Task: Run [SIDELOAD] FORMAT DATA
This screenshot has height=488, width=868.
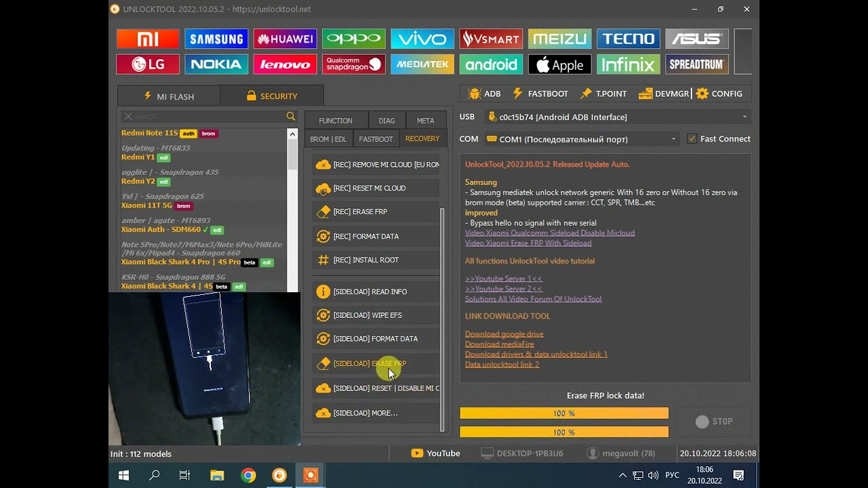Action: point(376,338)
